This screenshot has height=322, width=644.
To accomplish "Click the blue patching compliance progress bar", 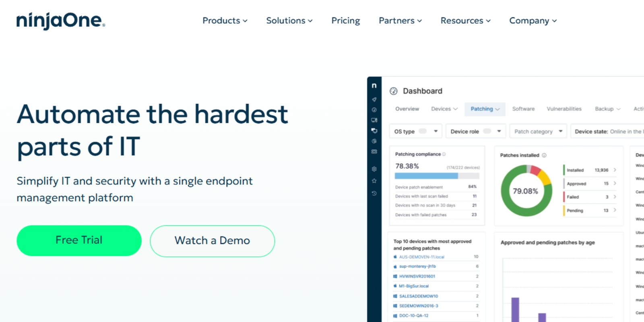I will pyautogui.click(x=426, y=176).
